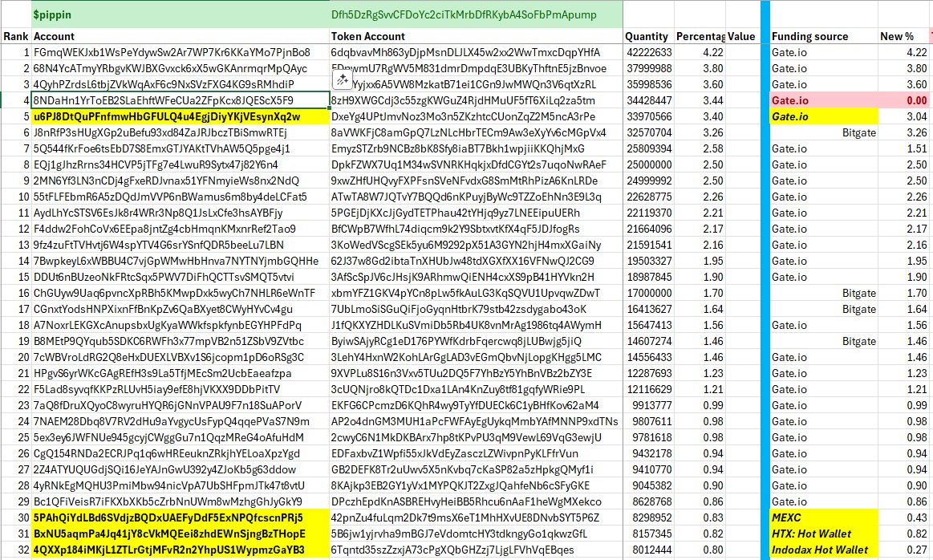Select the Indodax Hot Wallet funding cell
This screenshot has width=933, height=560.
click(824, 550)
